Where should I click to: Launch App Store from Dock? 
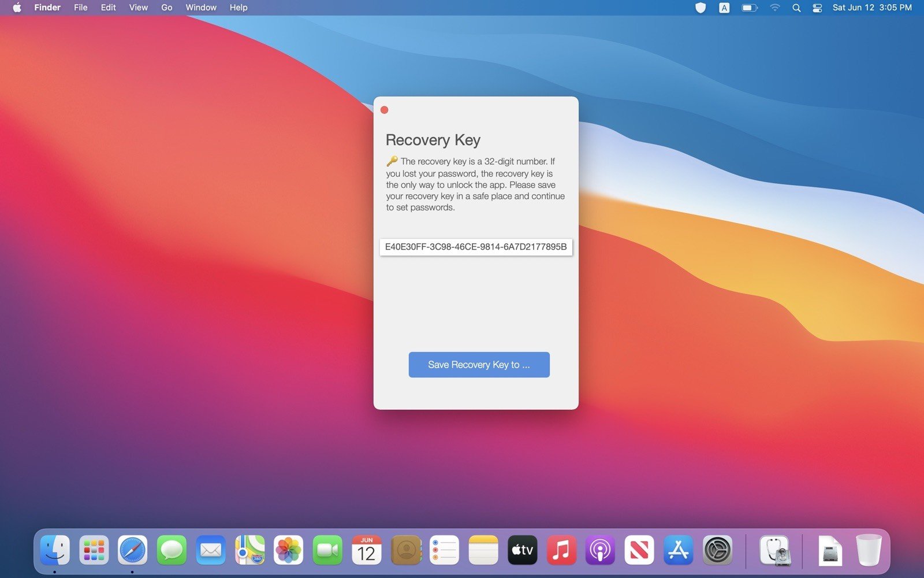click(x=678, y=550)
